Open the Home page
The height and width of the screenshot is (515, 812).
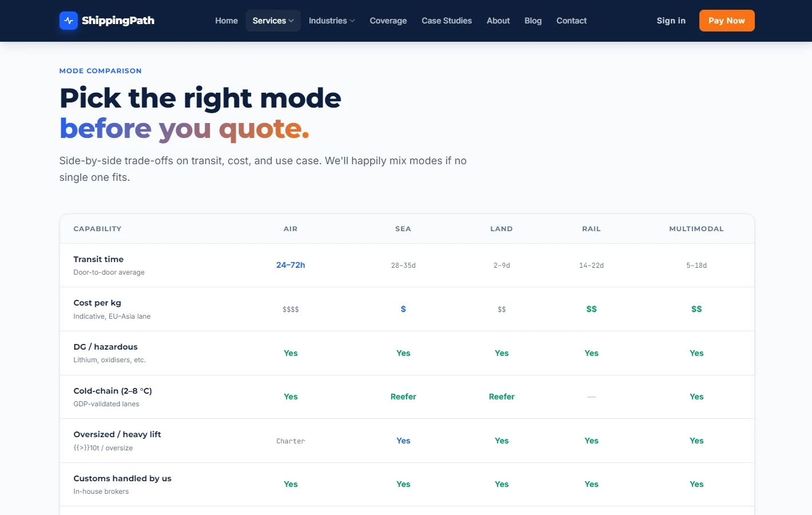click(x=226, y=21)
